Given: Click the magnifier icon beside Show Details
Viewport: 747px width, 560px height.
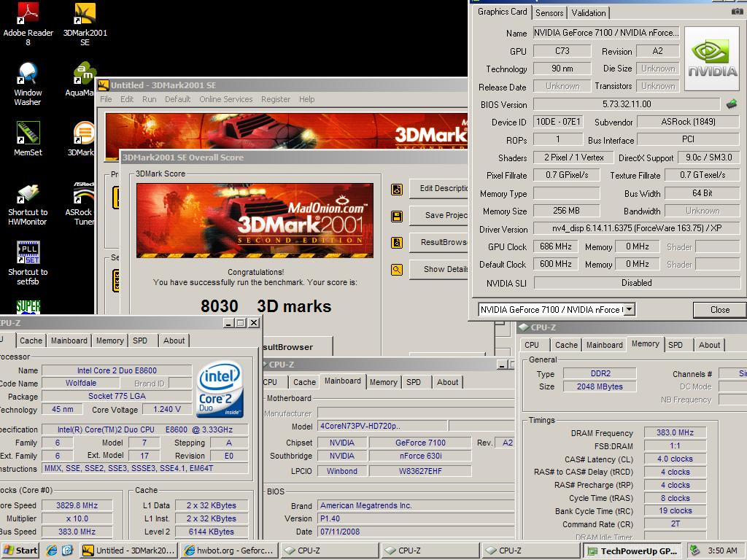Looking at the screenshot, I should [397, 270].
